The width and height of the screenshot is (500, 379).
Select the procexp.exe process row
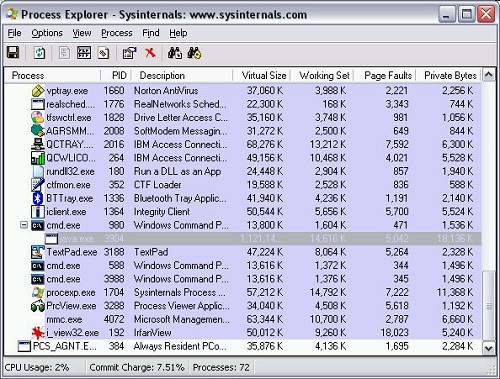click(243, 292)
